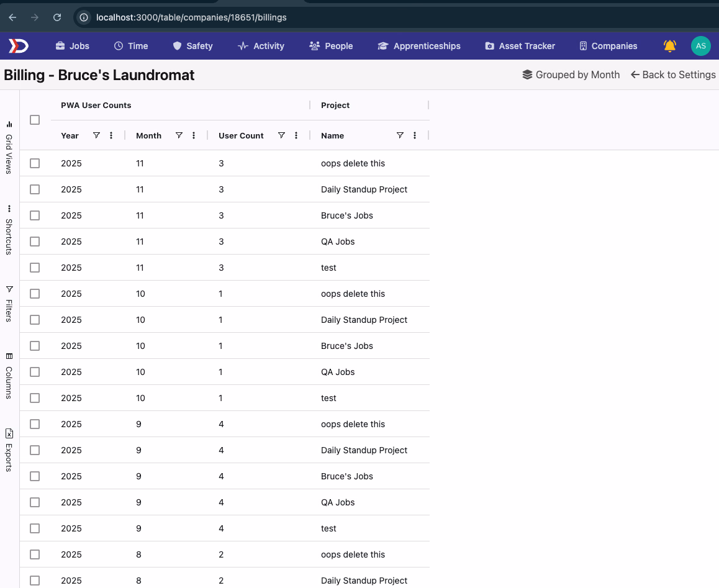Click the Year column header
The width and height of the screenshot is (719, 588).
pos(70,136)
